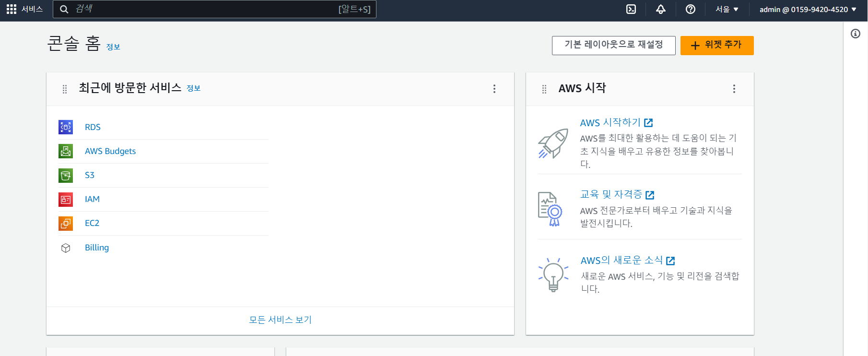Click 정보 link beside 최근에 방문한 서비스
The width and height of the screenshot is (868, 356).
(x=193, y=88)
